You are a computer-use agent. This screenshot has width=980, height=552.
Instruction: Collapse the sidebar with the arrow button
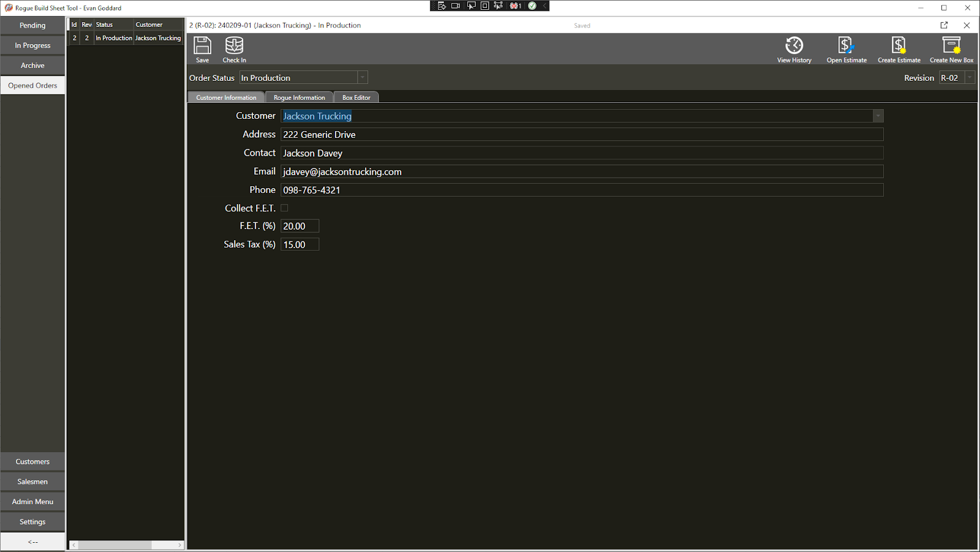coord(32,542)
